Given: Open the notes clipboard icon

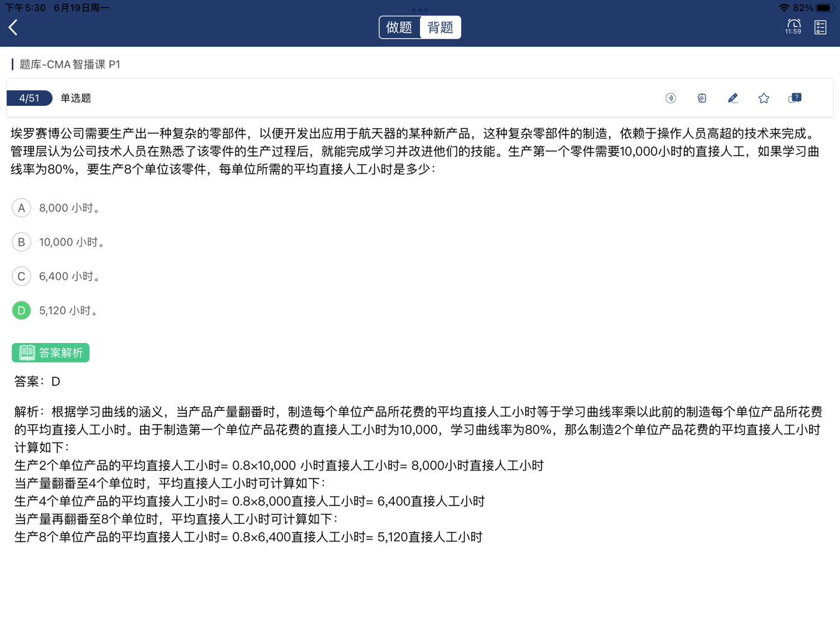Looking at the screenshot, I should pos(702,98).
